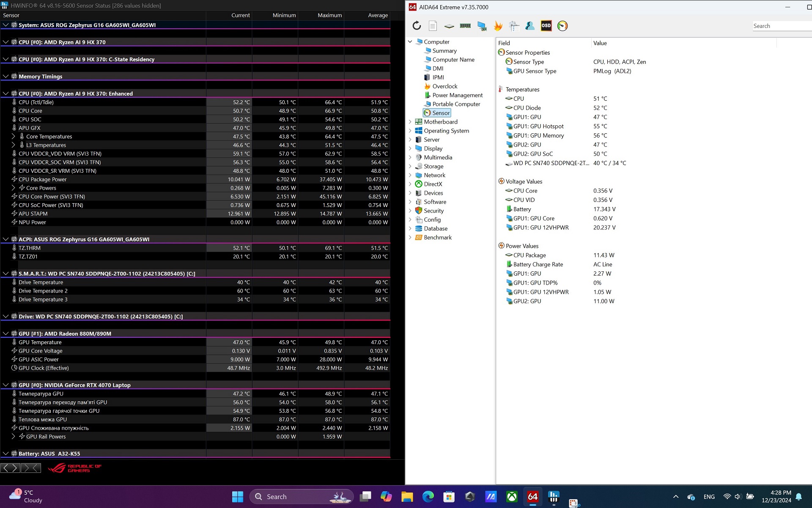This screenshot has width=812, height=508.
Task: Select Overclock in the Computer tree
Action: click(444, 86)
